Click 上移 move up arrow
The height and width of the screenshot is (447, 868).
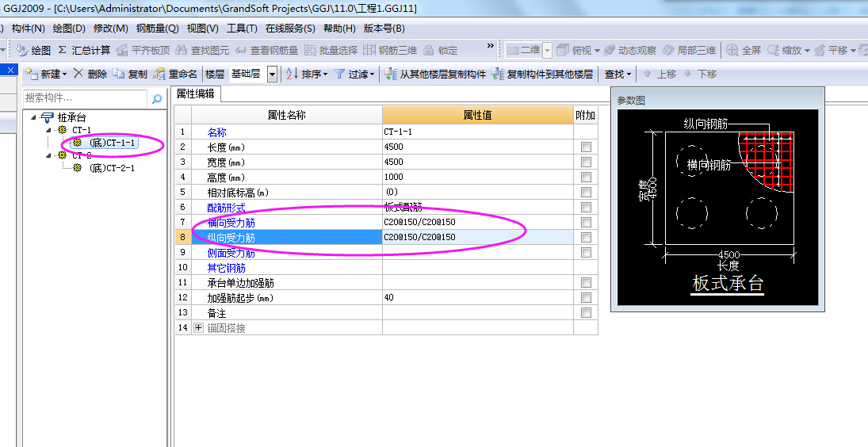tap(647, 74)
